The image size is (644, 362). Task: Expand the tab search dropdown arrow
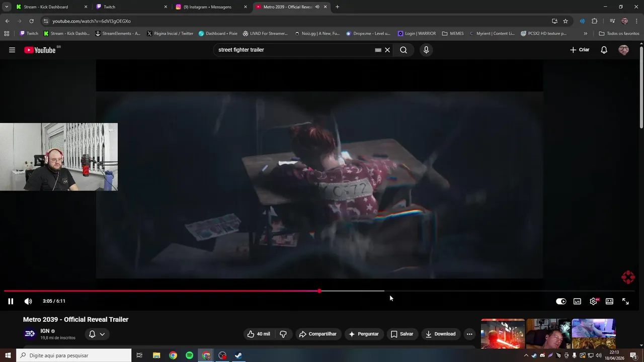[x=7, y=7]
